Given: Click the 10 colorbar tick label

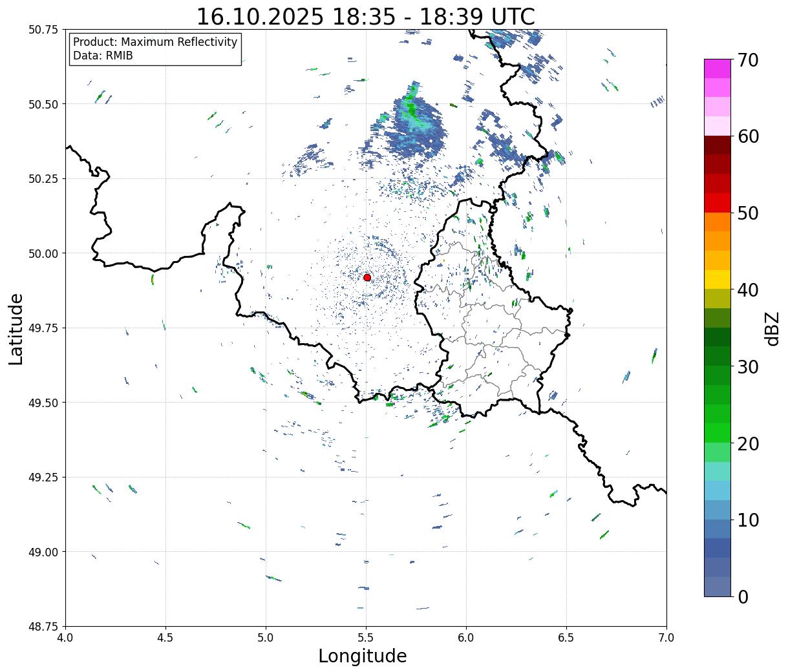Looking at the screenshot, I should pyautogui.click(x=748, y=520).
